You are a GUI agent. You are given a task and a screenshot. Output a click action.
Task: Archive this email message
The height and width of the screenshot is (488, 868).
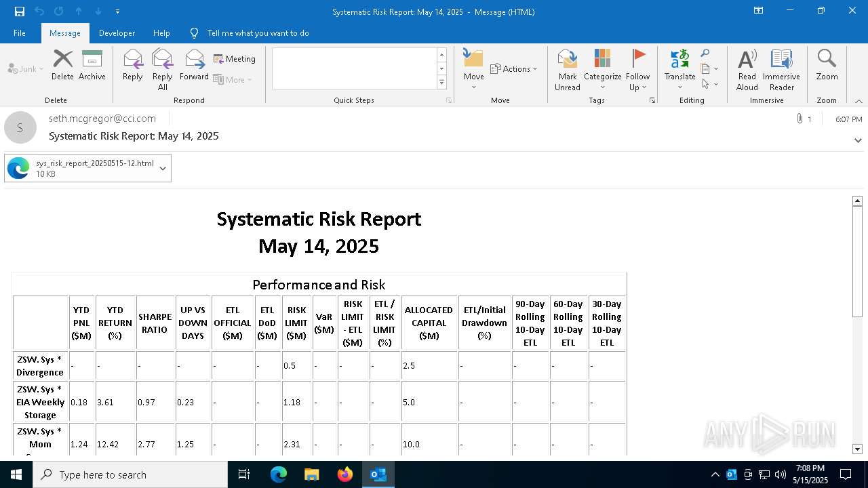[92, 66]
